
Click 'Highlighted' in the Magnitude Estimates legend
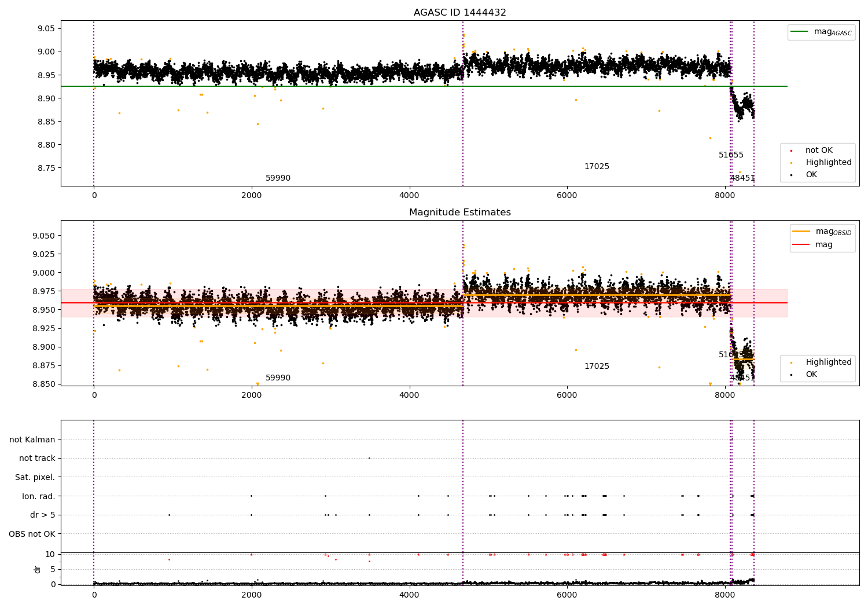[829, 362]
